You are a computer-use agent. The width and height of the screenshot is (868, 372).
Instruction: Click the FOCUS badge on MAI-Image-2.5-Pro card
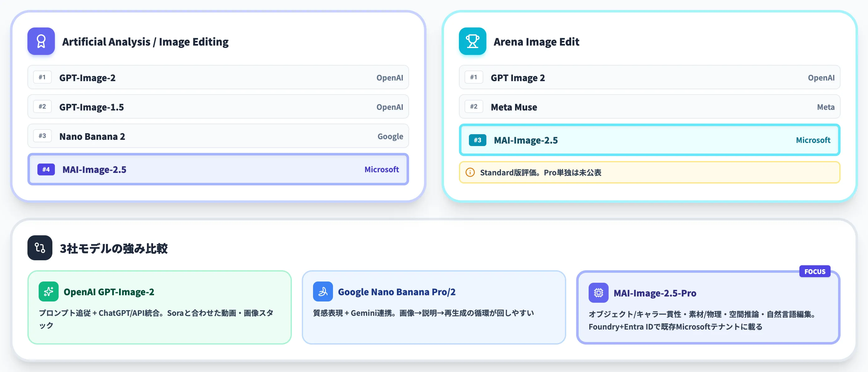815,272
